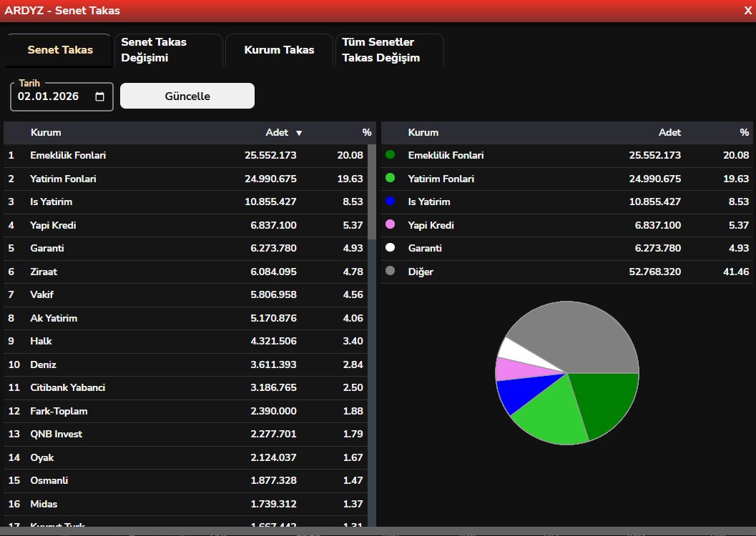Sort by Kurum header in left table
Screen dimensions: 756x536
[x=46, y=132]
